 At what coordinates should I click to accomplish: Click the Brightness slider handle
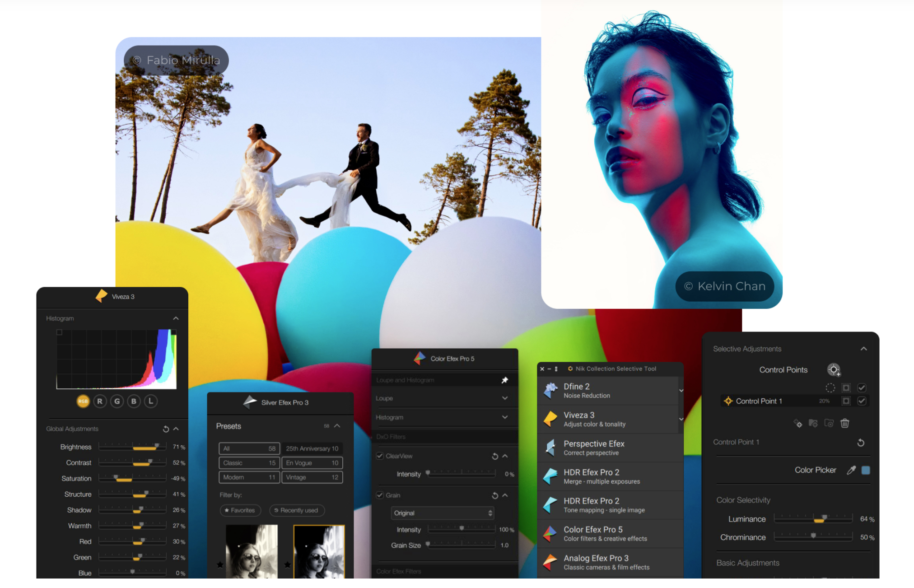(157, 446)
